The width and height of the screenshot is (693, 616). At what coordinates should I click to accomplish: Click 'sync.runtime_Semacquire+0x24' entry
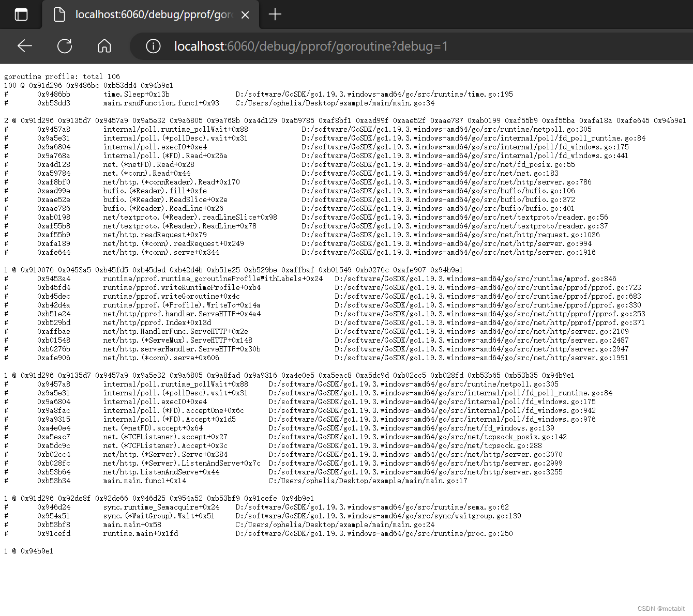(x=161, y=507)
